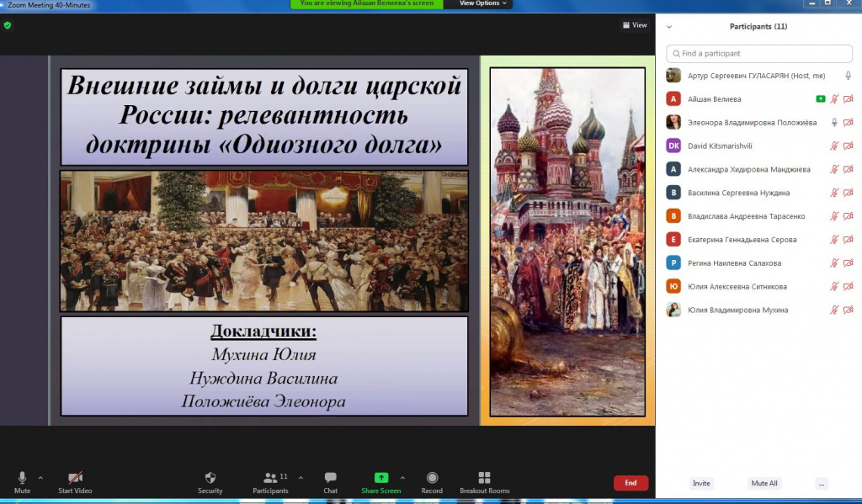This screenshot has width=862, height=504.
Task: Click the green encryption shield icon
Action: click(x=8, y=25)
